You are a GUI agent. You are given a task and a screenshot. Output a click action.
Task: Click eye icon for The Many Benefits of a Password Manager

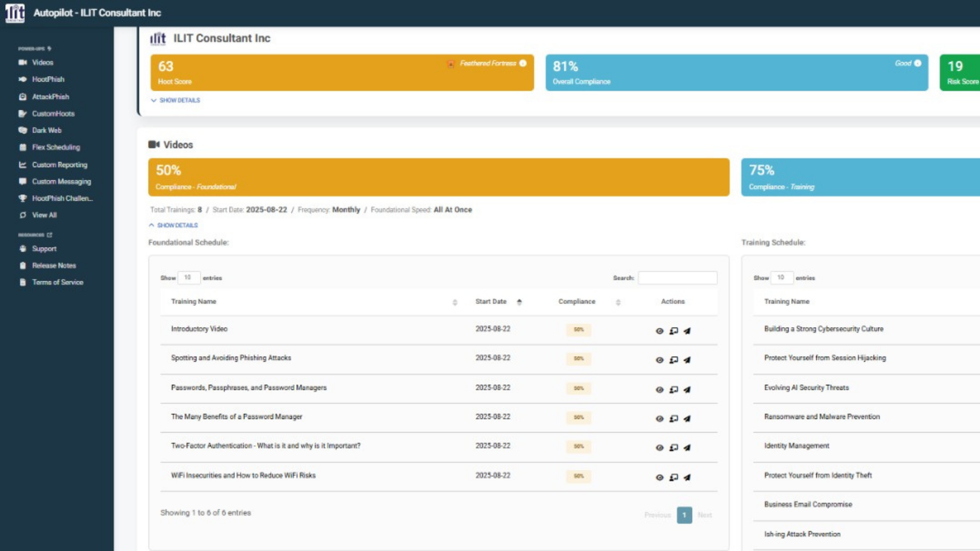(659, 419)
